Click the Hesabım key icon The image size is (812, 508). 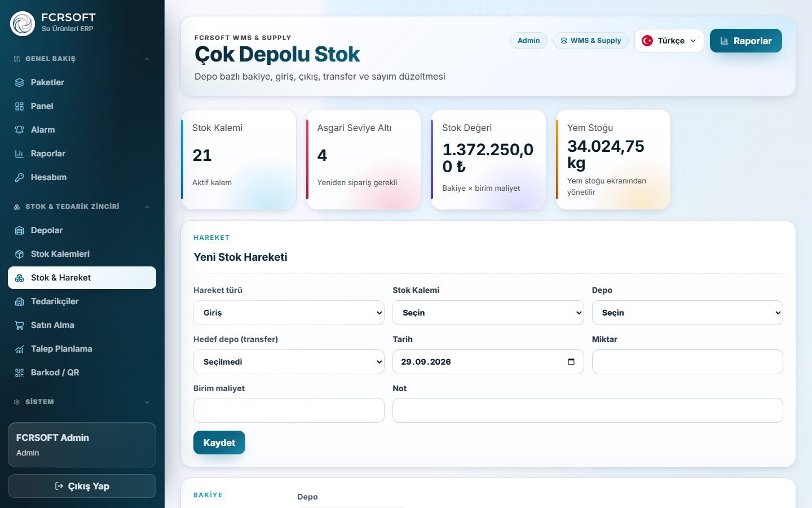click(x=19, y=177)
